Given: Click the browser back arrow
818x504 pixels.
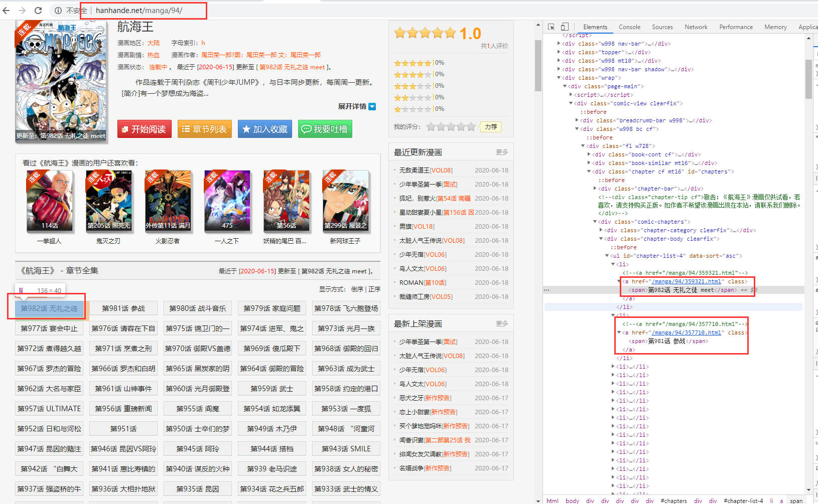Looking at the screenshot, I should click(6, 10).
